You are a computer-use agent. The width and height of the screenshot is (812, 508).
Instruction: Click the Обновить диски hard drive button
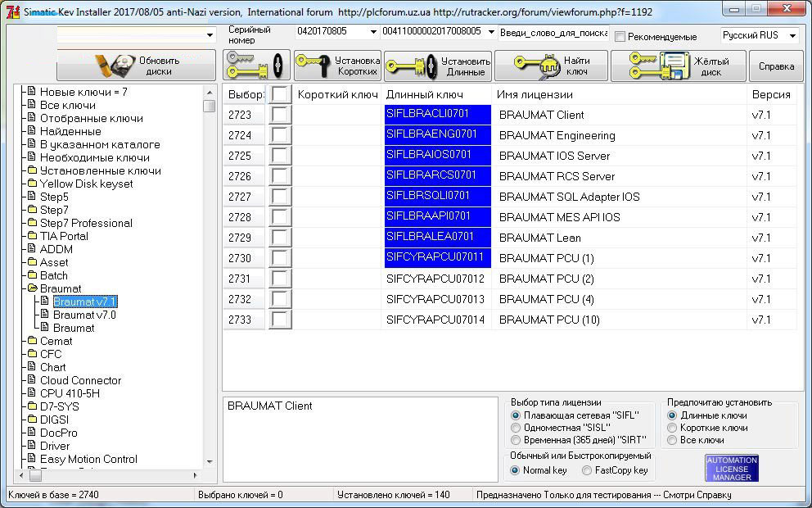point(138,66)
